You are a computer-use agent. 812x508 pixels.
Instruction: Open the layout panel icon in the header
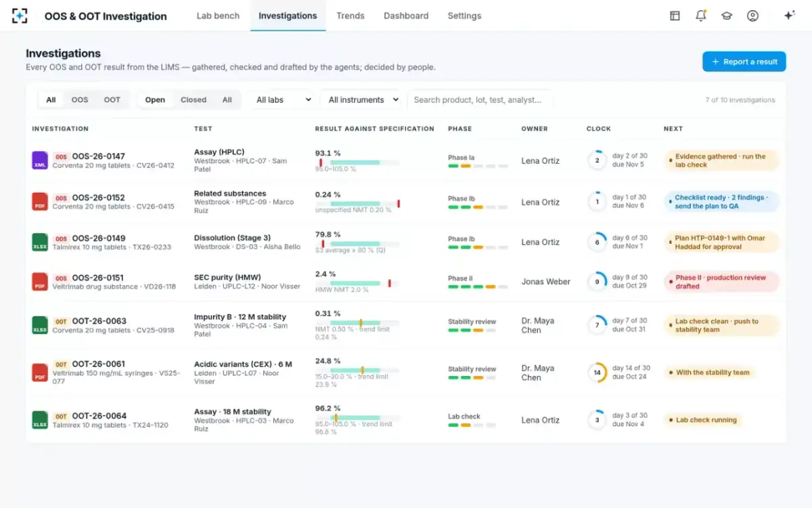click(675, 16)
